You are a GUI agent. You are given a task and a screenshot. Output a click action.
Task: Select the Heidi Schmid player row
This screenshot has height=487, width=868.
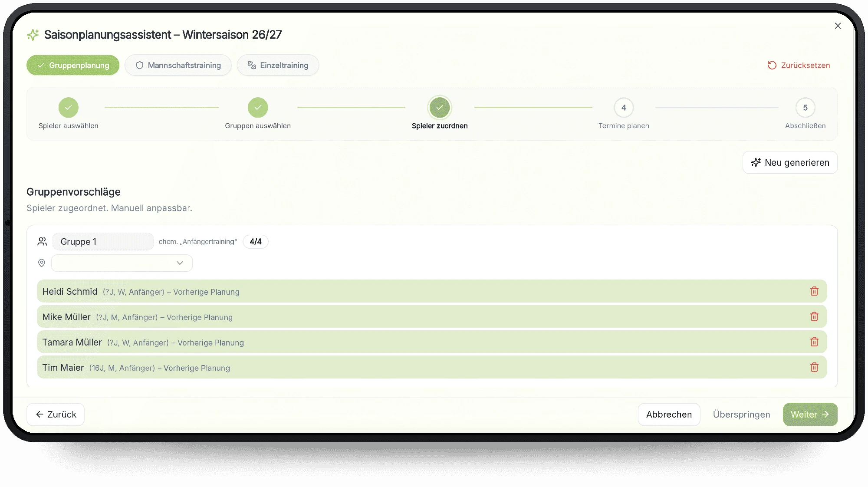432,291
